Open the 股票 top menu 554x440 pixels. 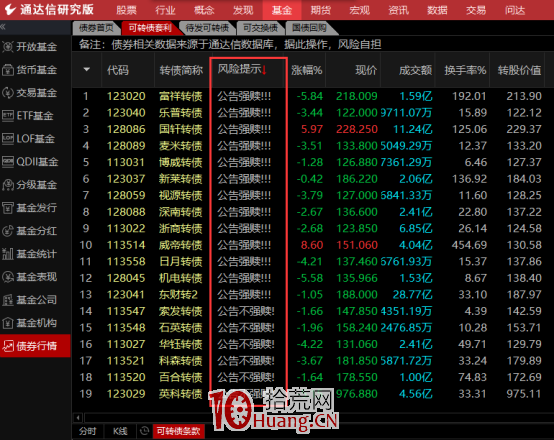click(x=126, y=10)
